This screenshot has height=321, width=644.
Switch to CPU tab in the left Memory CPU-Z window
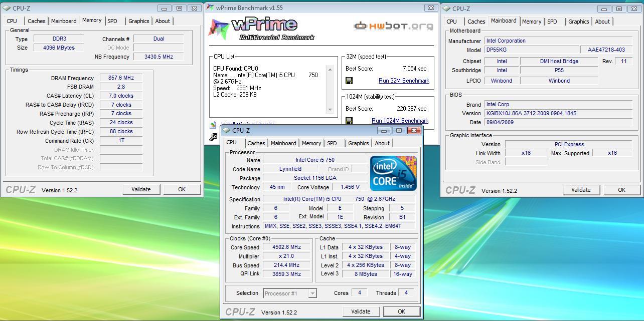[x=12, y=21]
